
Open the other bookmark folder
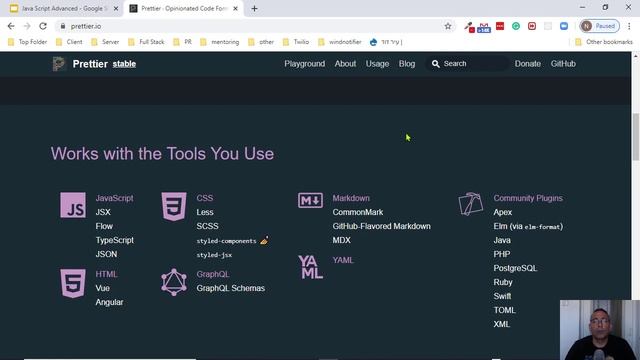click(261, 42)
